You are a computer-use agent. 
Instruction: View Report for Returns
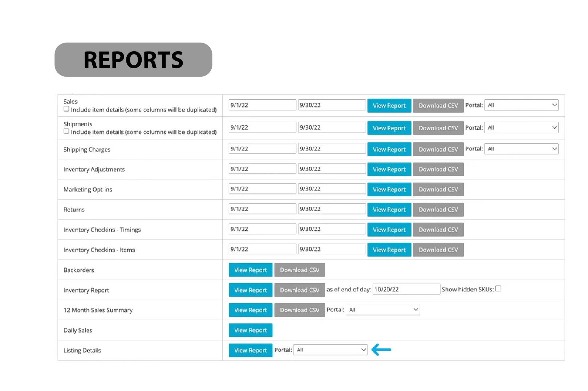click(x=389, y=210)
